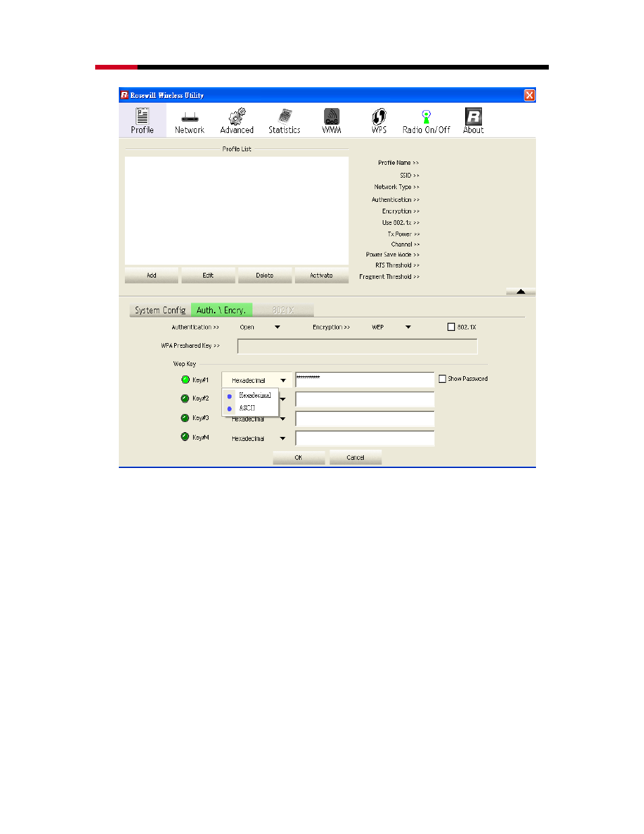Select the Key#1 green radio indicator
The width and height of the screenshot is (644, 834).
(x=185, y=380)
